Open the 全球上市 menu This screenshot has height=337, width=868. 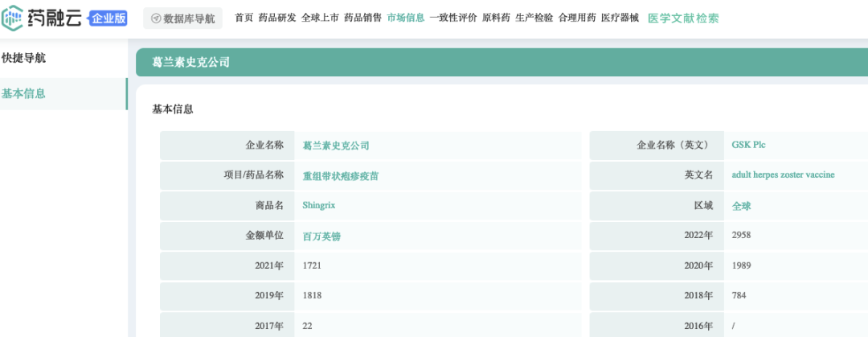point(320,18)
